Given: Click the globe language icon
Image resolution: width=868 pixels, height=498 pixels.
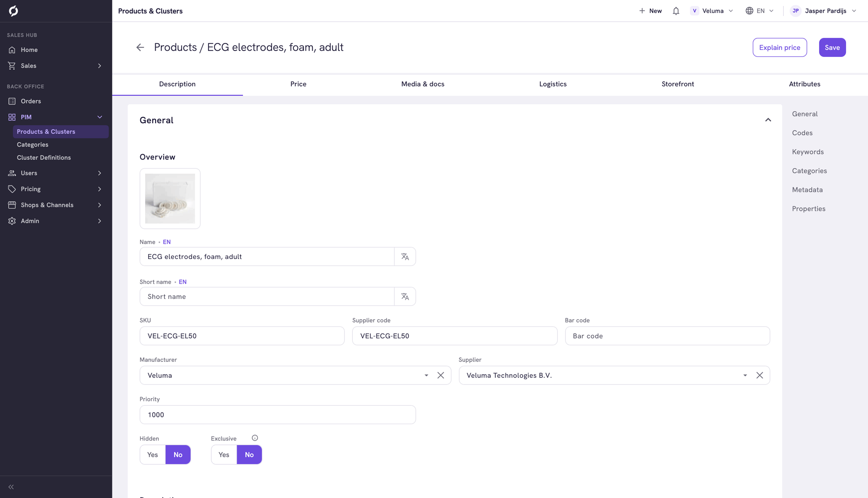Looking at the screenshot, I should point(749,11).
